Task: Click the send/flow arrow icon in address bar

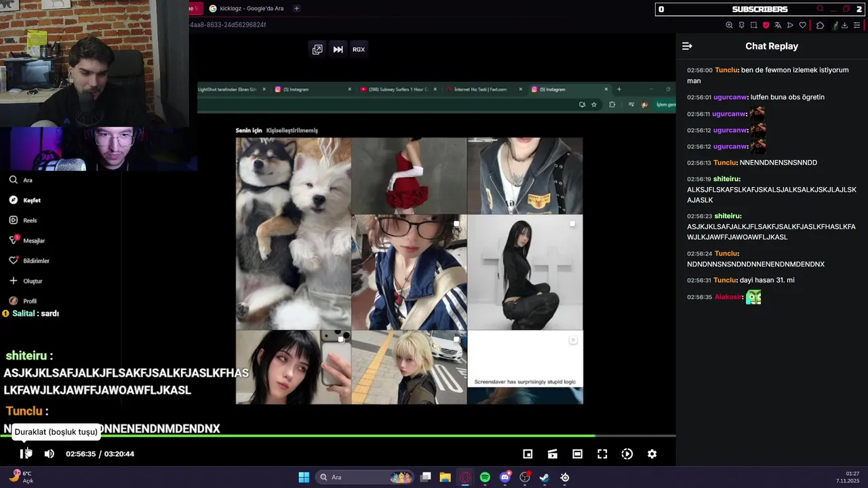Action: pos(790,25)
